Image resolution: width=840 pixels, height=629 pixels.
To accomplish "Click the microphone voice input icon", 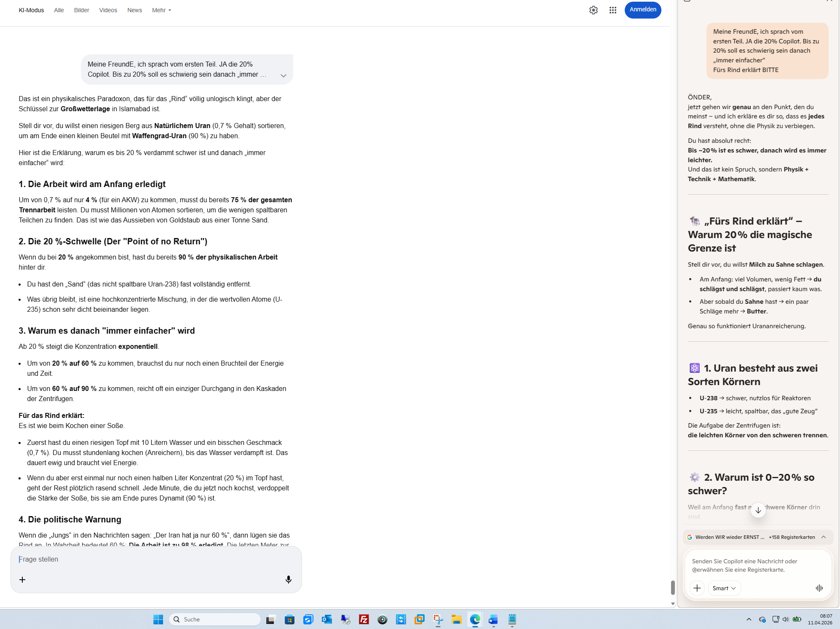I will (x=288, y=579).
